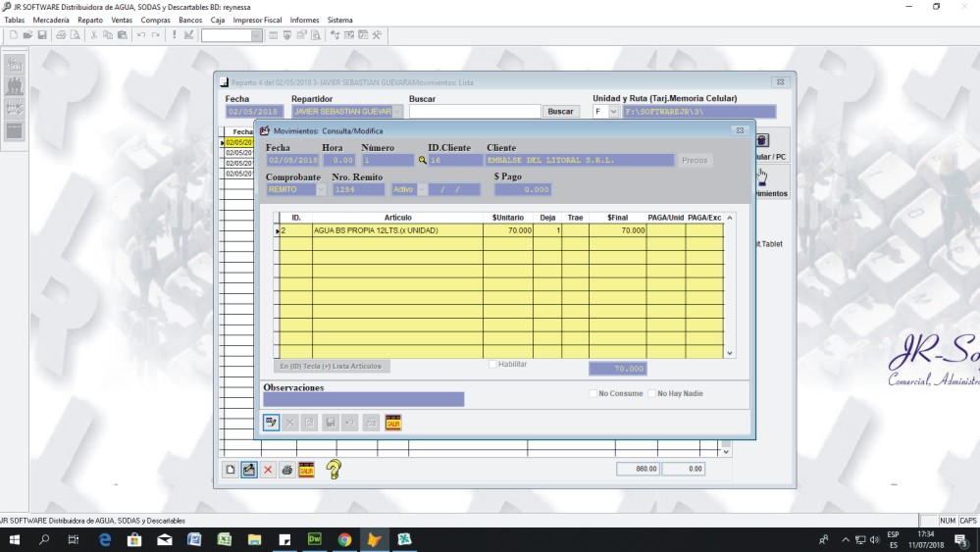Screen dimensions: 980x552
Task: Click the Precios button
Action: [x=695, y=161]
